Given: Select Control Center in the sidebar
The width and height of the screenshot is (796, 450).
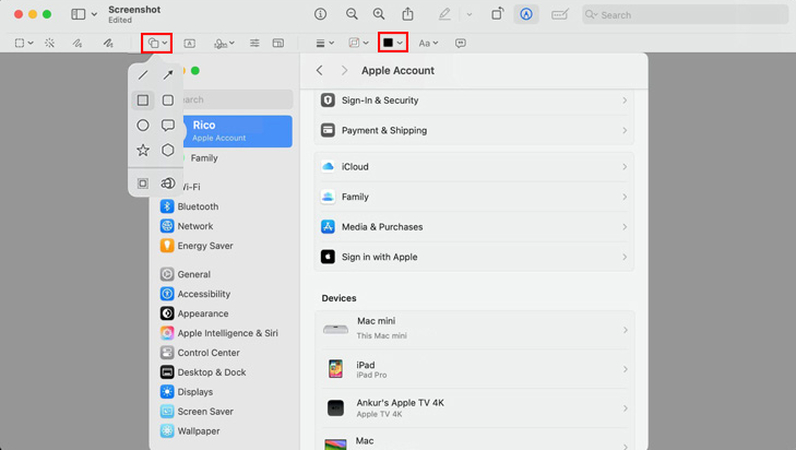Looking at the screenshot, I should [x=200, y=352].
